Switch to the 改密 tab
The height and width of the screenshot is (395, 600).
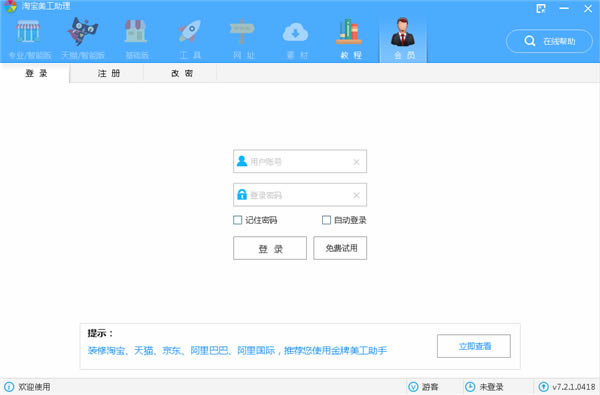pos(181,73)
